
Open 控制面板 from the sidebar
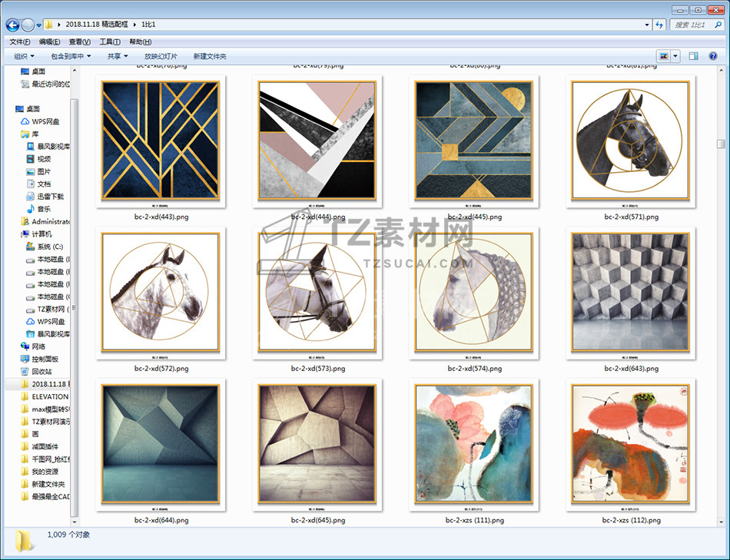[45, 359]
